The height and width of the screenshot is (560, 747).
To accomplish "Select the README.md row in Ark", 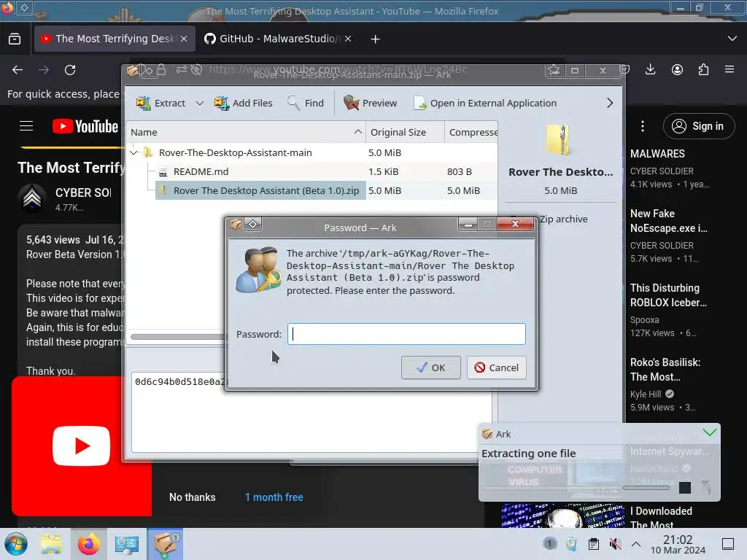I will (x=312, y=171).
